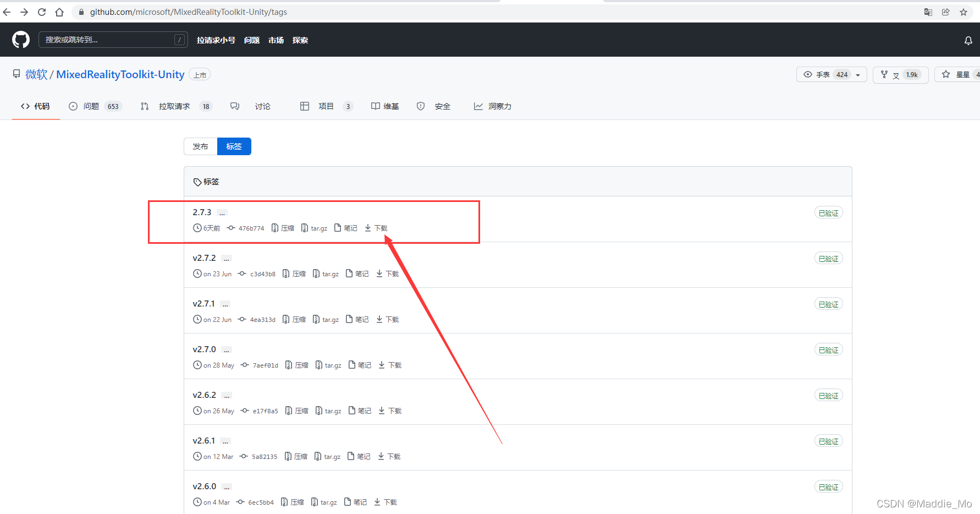The height and width of the screenshot is (514, 980).
Task: Expand ellipsis next to tag v2.6.2
Action: 227,396
